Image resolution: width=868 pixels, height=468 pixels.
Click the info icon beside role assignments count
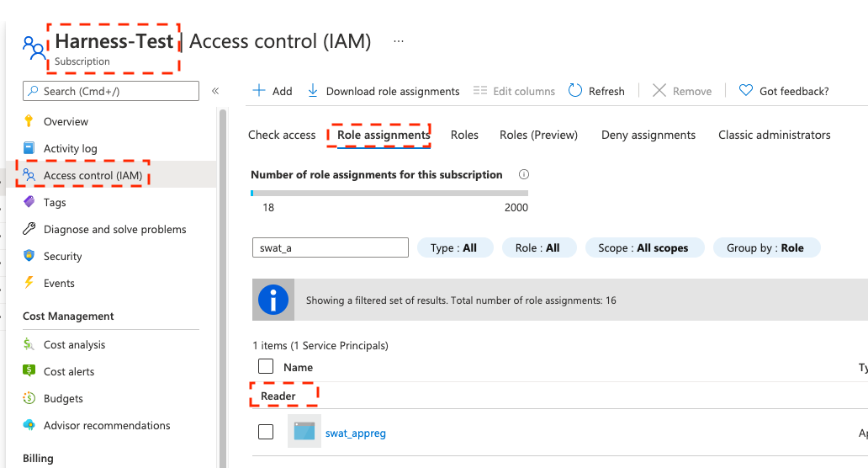point(524,175)
